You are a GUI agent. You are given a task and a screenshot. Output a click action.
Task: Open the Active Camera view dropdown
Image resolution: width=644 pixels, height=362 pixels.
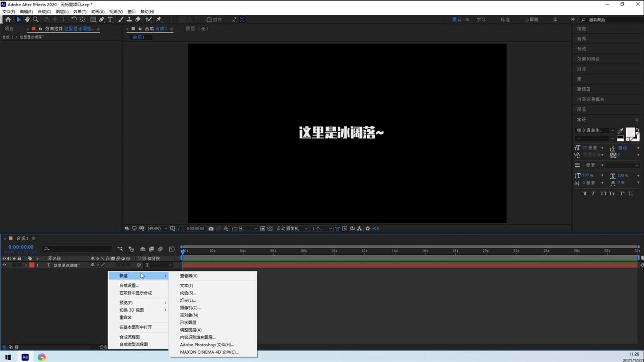(304, 228)
